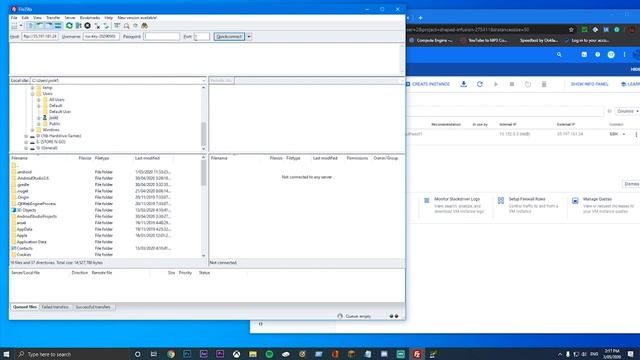Expand the Windows folder in tree

coord(33,130)
